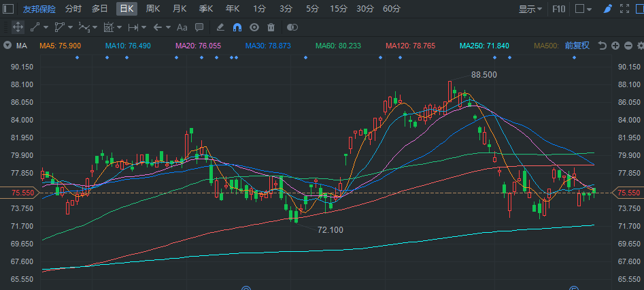Toggle the blue magnet snap mode

coord(237,27)
